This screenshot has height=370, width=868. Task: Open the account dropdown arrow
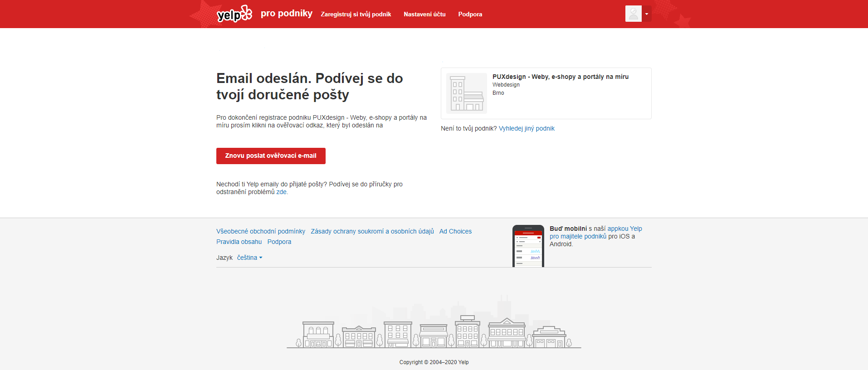pos(647,14)
